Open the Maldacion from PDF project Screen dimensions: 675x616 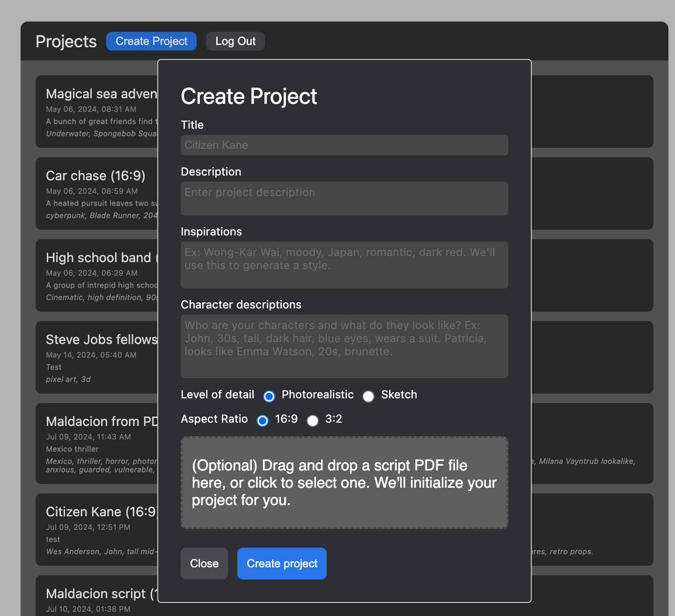[96, 443]
